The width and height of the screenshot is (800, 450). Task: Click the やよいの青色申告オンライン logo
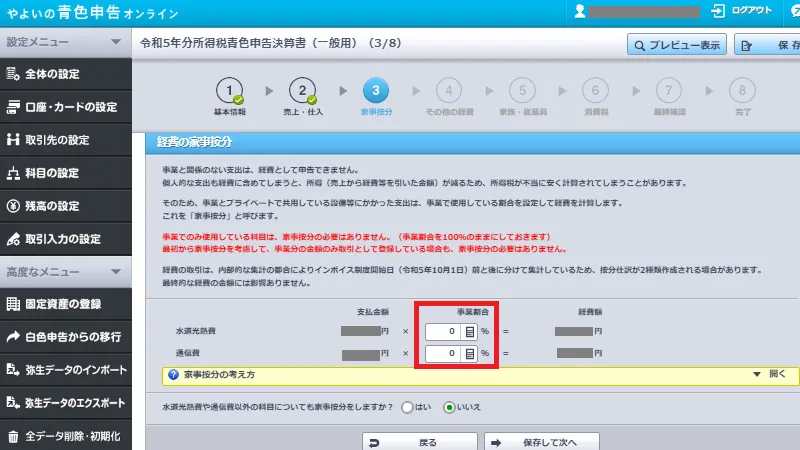click(92, 12)
